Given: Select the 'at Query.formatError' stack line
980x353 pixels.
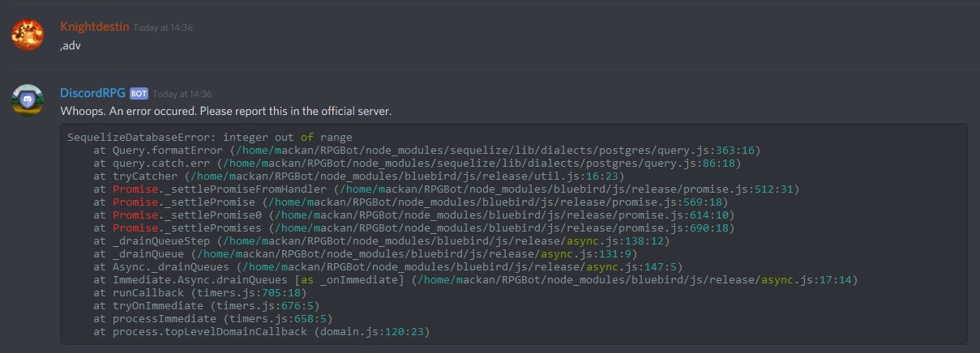Looking at the screenshot, I should tap(426, 151).
